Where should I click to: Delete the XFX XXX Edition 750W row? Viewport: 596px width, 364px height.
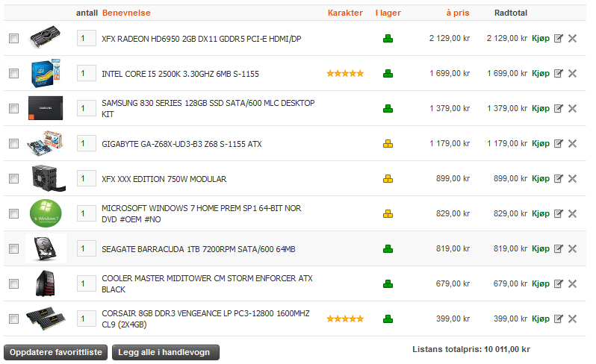click(x=572, y=178)
